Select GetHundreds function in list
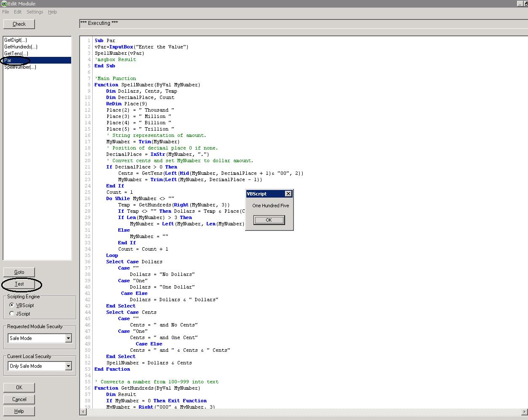The width and height of the screenshot is (528, 420). click(x=21, y=47)
